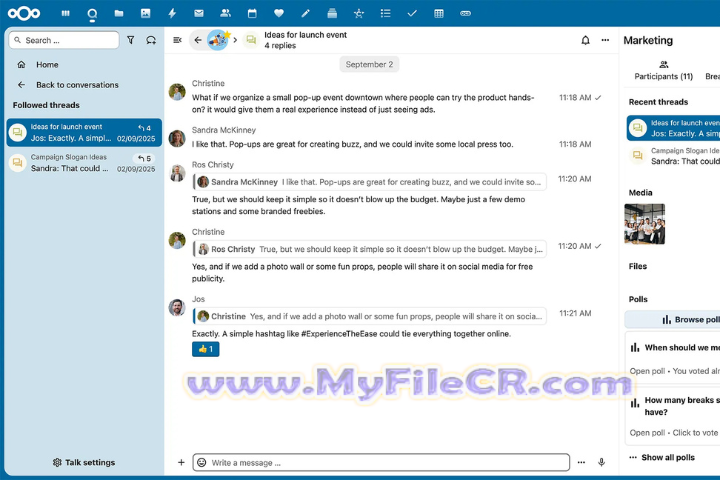Open Ideas for launch event in Recent threads
The image size is (720, 480).
(673, 128)
